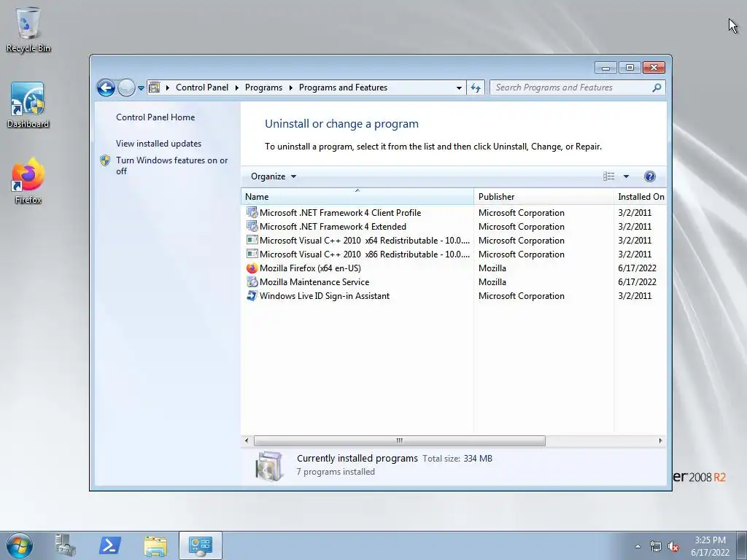Click the Mozilla Maintenance Service icon
This screenshot has width=747, height=560.
[x=252, y=282]
